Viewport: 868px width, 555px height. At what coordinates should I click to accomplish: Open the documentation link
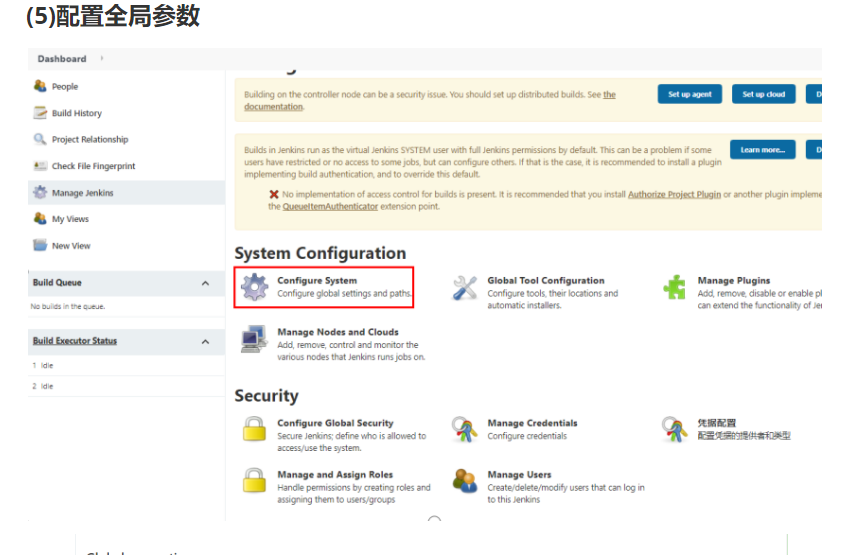[273, 106]
